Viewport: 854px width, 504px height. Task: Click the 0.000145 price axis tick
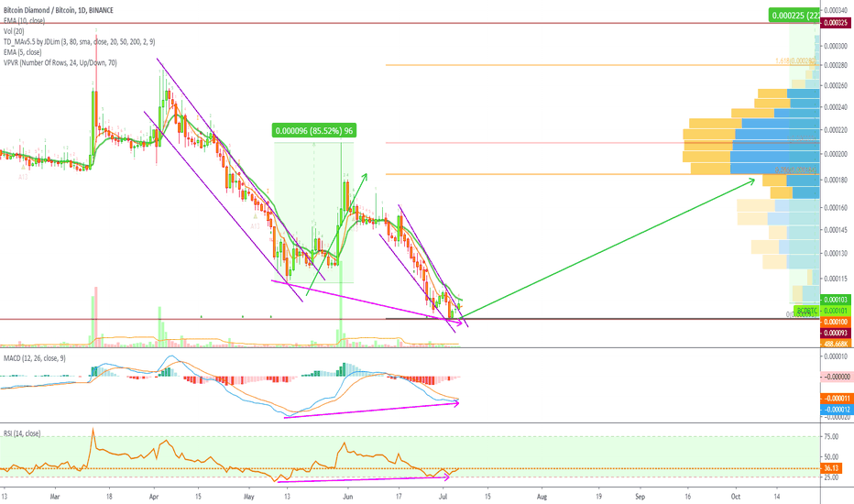pyautogui.click(x=836, y=230)
